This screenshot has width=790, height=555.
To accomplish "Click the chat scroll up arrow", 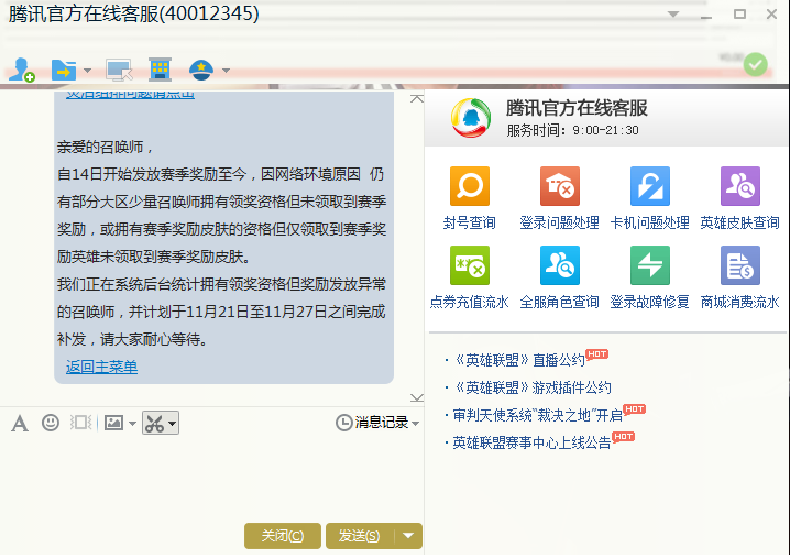I will [417, 99].
